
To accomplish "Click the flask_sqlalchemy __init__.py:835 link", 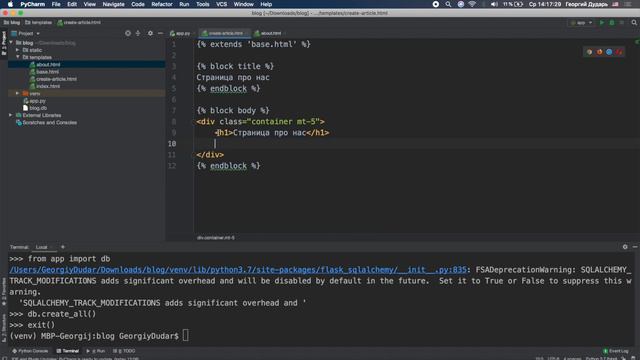I will (x=238, y=270).
